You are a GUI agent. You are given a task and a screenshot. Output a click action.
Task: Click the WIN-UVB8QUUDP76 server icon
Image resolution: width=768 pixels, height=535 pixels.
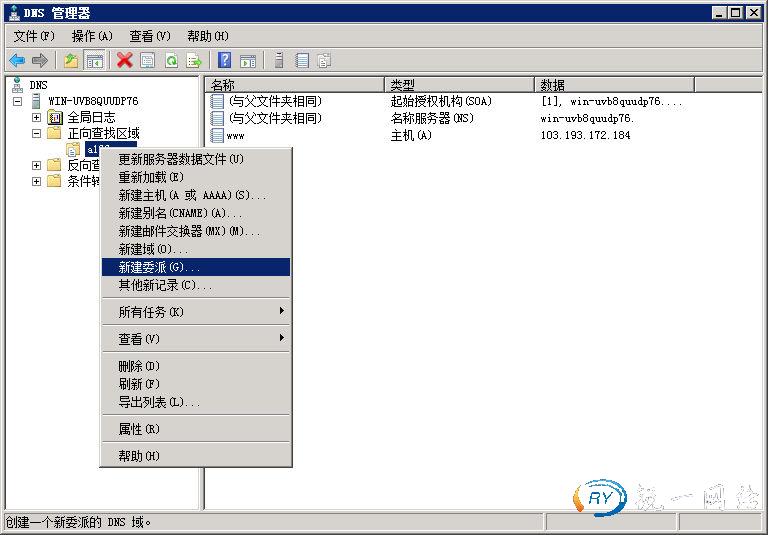(36, 101)
